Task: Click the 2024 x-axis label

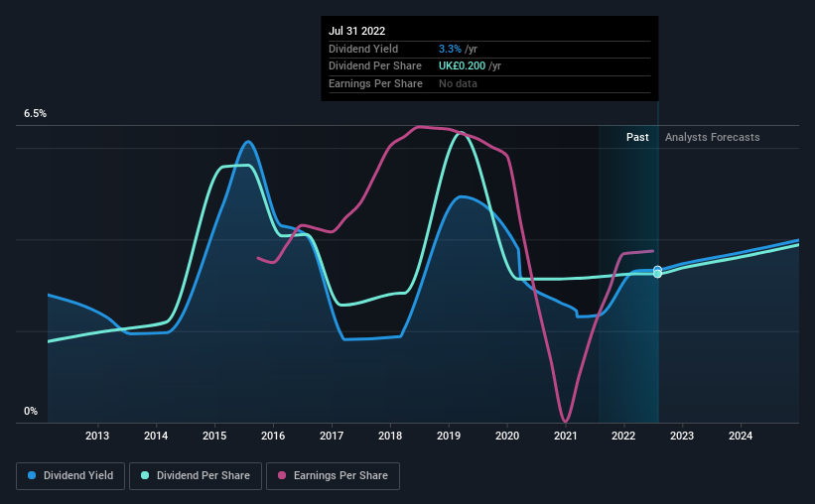Action: pos(741,436)
